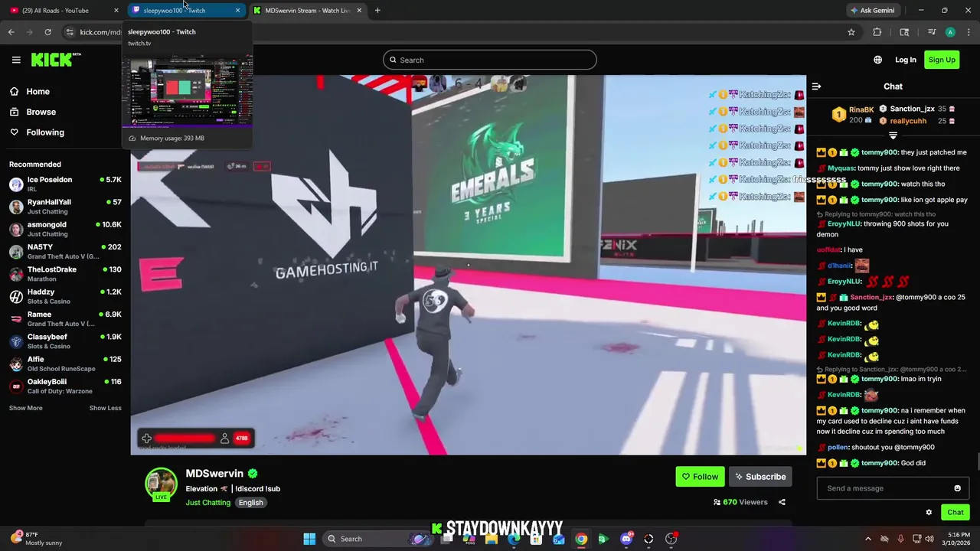
Task: Open File Explorer from taskbar
Action: point(492,539)
